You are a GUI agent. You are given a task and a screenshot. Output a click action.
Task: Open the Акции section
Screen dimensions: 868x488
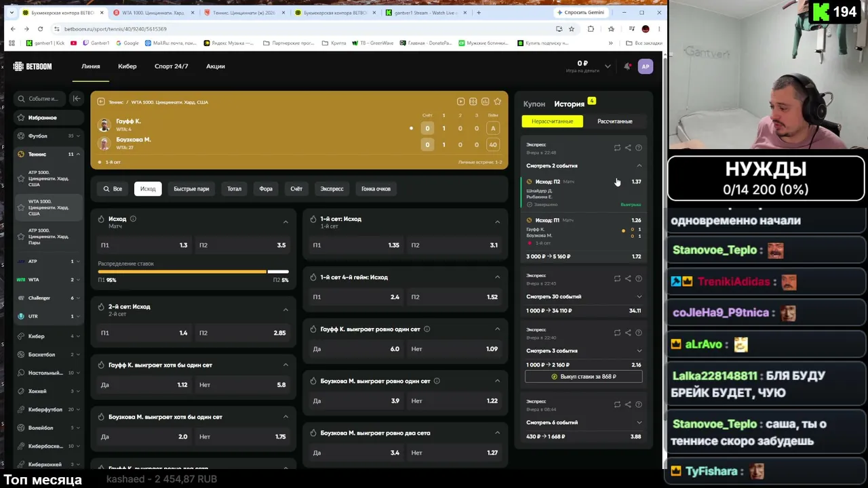[x=216, y=66]
